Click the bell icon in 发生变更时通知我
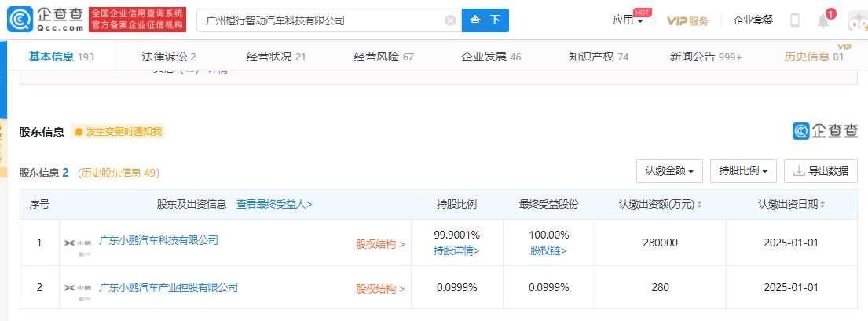This screenshot has width=868, height=321. [79, 132]
